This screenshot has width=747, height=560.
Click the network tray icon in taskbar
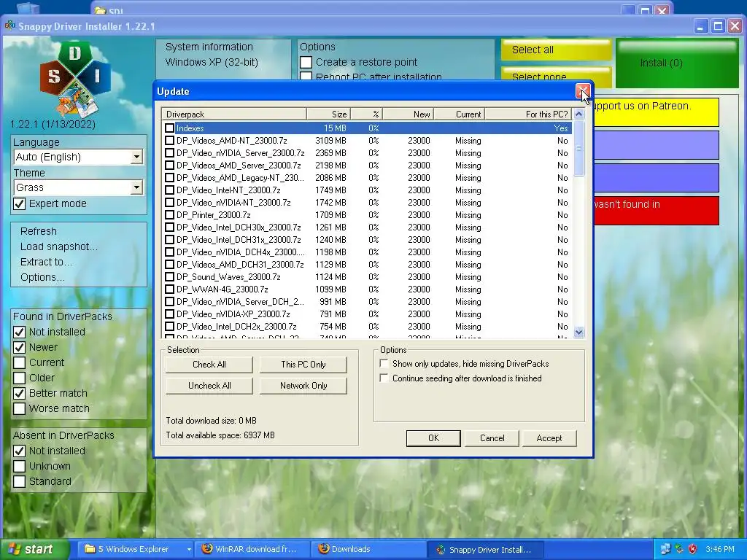point(665,549)
